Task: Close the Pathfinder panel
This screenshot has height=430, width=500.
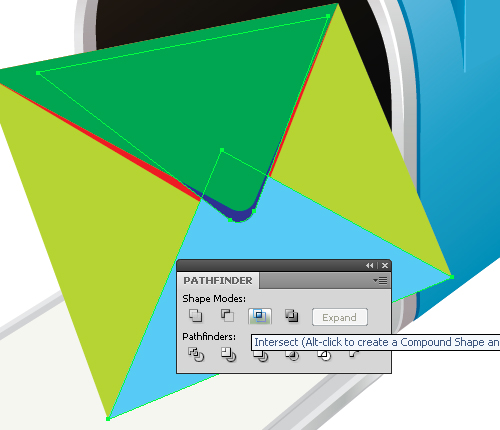Action: [x=385, y=266]
